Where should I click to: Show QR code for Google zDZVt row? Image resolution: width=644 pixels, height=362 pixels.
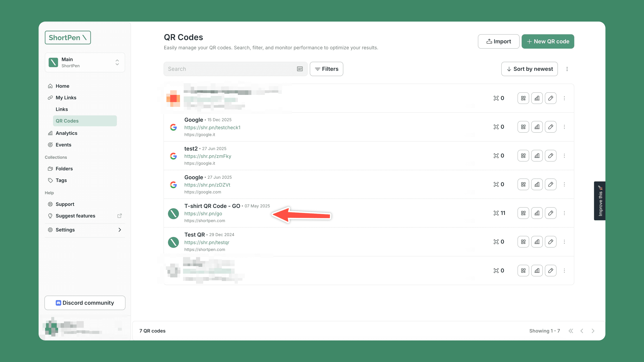523,184
